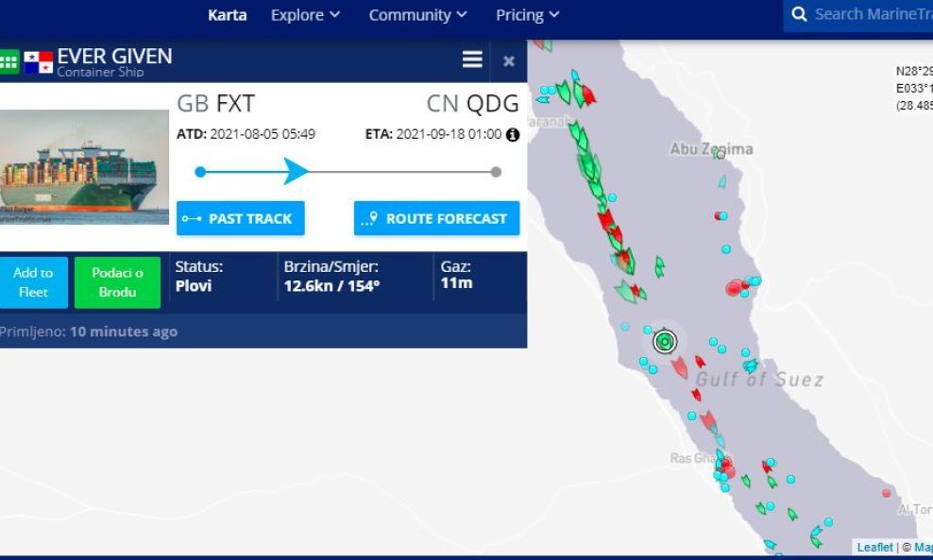This screenshot has height=560, width=933.
Task: Open the vessel panel hamburger menu
Action: (x=472, y=59)
